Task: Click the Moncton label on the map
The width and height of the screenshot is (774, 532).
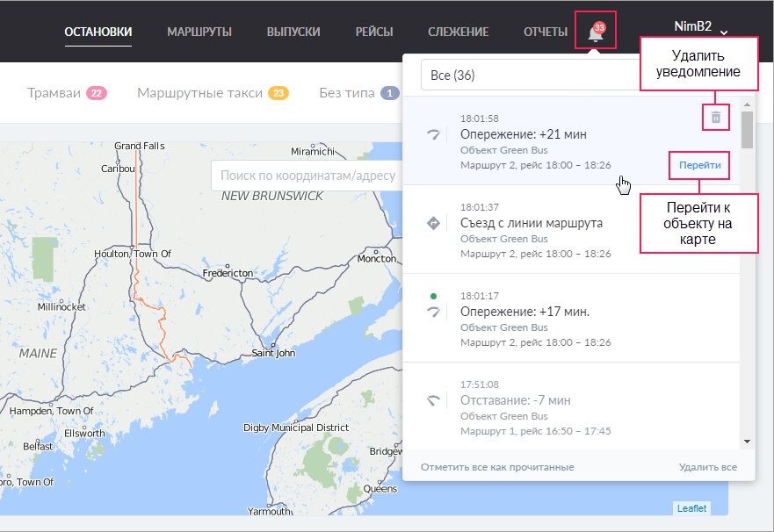Action: 377,258
